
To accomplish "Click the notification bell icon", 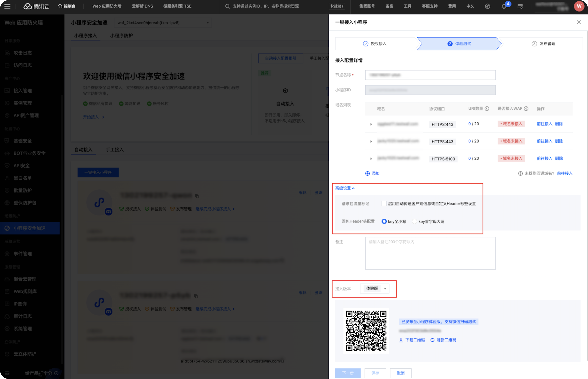I will 504,6.
